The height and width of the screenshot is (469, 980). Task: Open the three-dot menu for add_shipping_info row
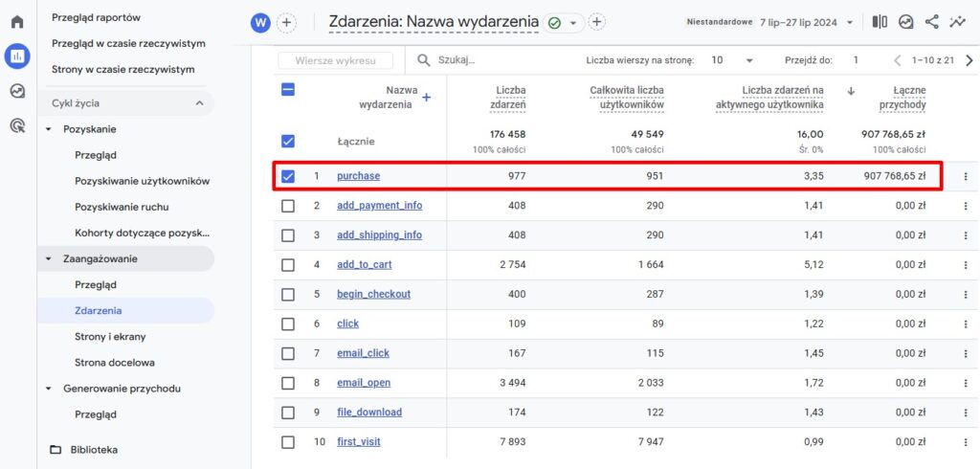[966, 235]
